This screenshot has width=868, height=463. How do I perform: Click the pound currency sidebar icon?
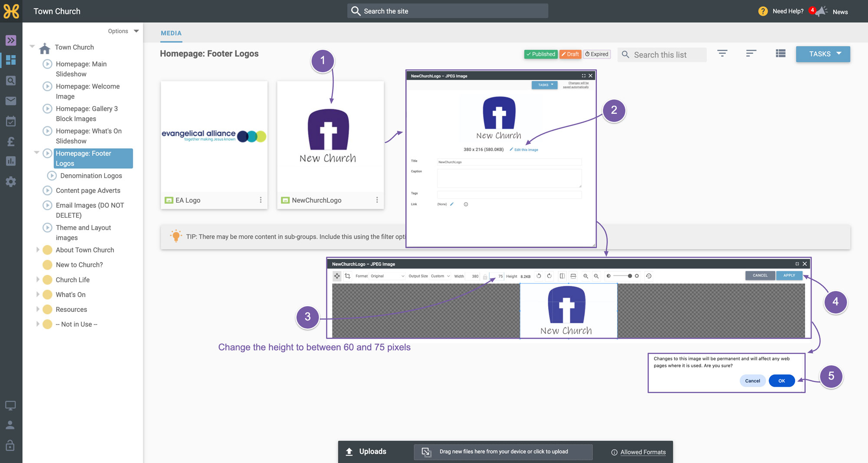click(11, 141)
